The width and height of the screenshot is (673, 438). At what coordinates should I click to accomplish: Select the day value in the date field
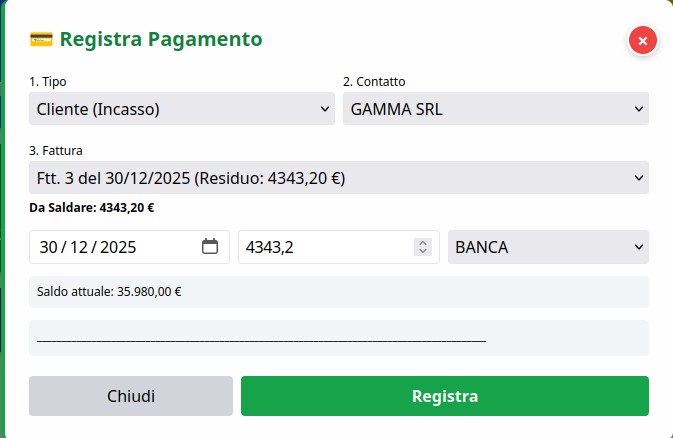click(x=50, y=247)
